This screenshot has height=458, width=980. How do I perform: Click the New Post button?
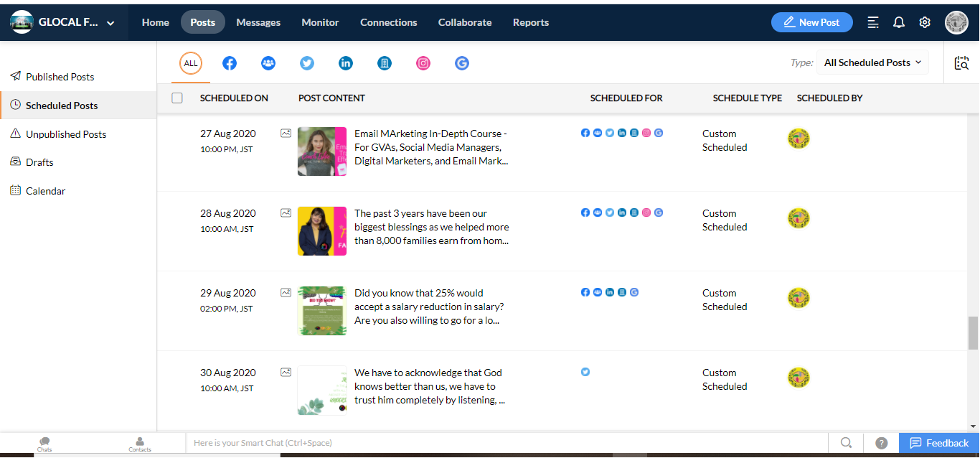[x=811, y=22]
